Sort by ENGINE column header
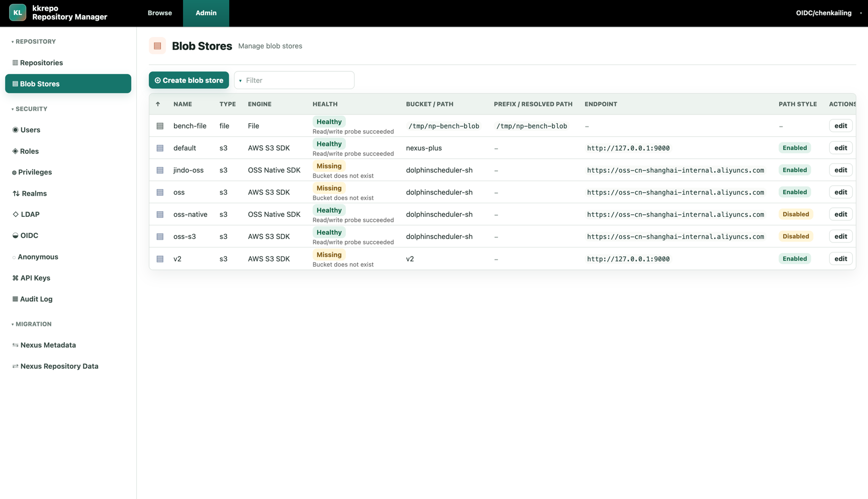Screen dimensions: 868x499 click(259, 104)
